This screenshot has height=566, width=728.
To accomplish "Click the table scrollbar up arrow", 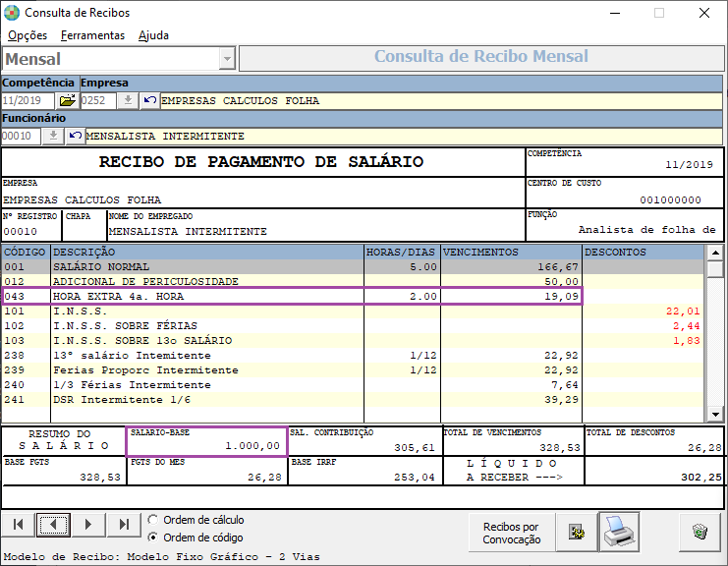I will 715,254.
